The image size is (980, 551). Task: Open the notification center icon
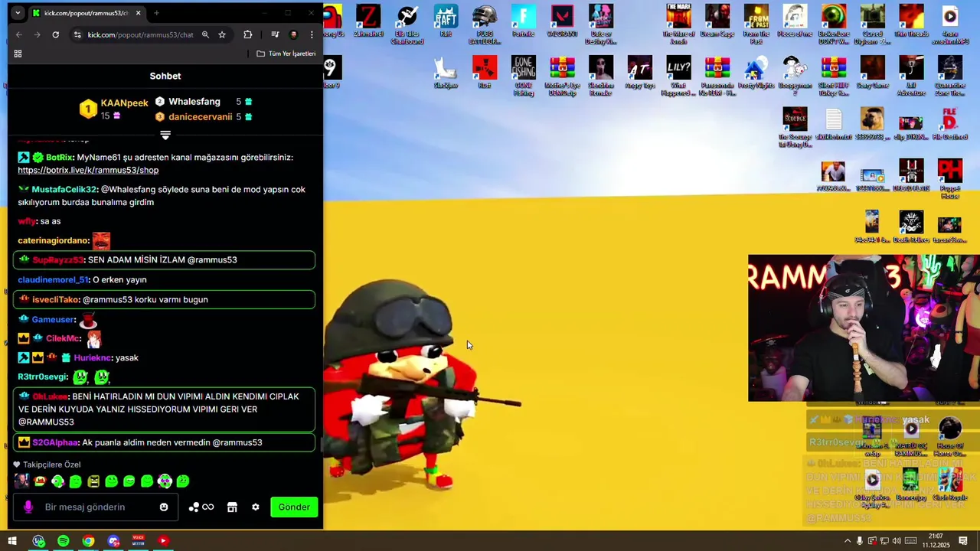click(x=963, y=541)
